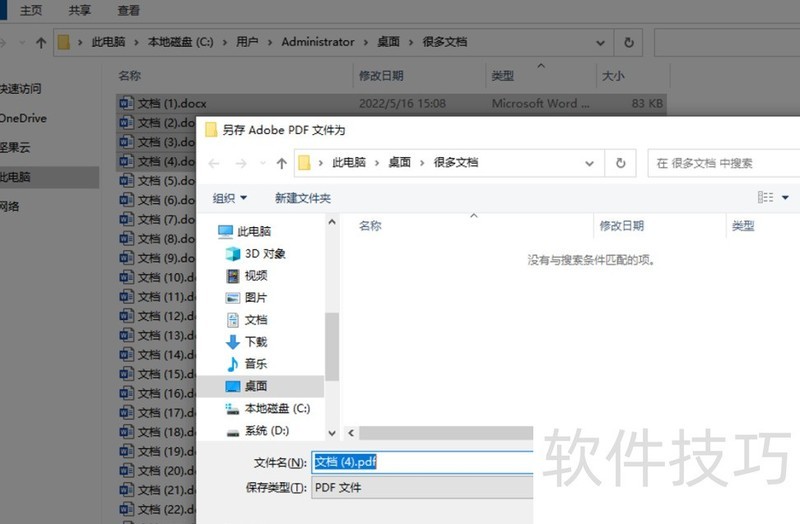This screenshot has height=524, width=800.
Task: Select 音乐 folder in dialog tree
Action: [x=246, y=364]
